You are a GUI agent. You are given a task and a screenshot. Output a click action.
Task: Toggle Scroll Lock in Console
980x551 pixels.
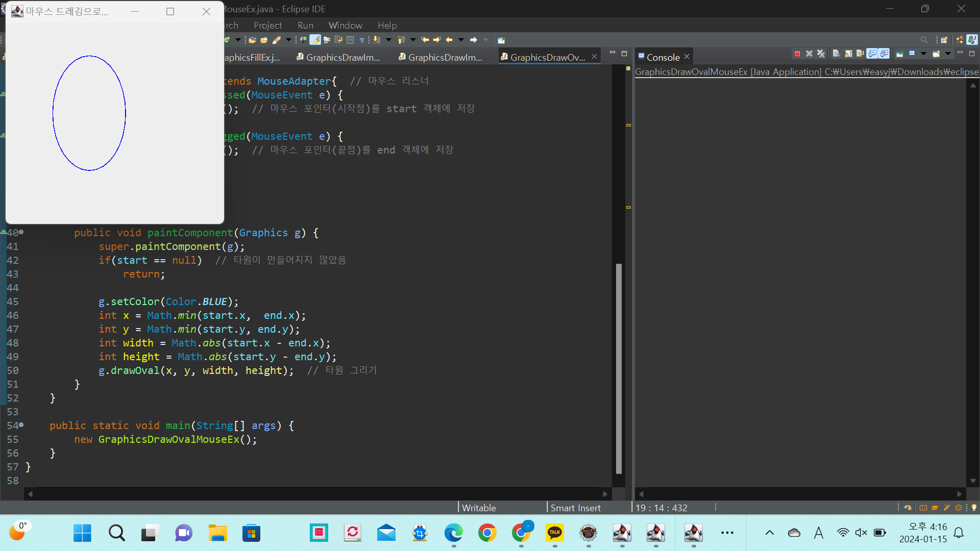pyautogui.click(x=848, y=54)
